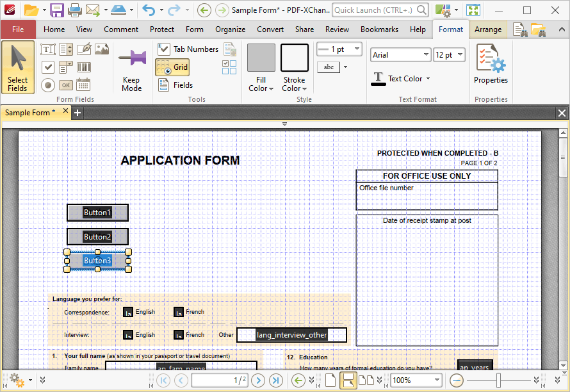Select the Date field tool icon
The image size is (570, 392).
pos(84,85)
